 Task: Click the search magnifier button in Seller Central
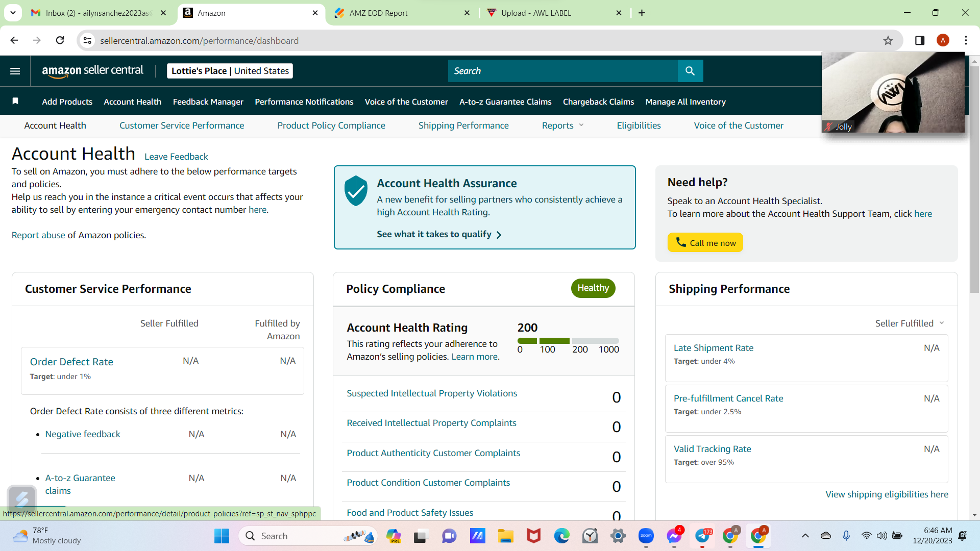690,71
